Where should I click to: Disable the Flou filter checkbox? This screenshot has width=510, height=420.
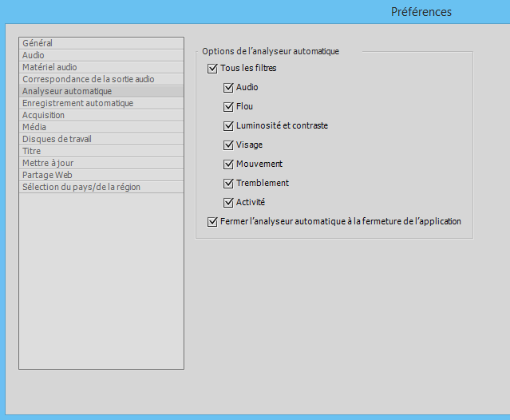(228, 107)
